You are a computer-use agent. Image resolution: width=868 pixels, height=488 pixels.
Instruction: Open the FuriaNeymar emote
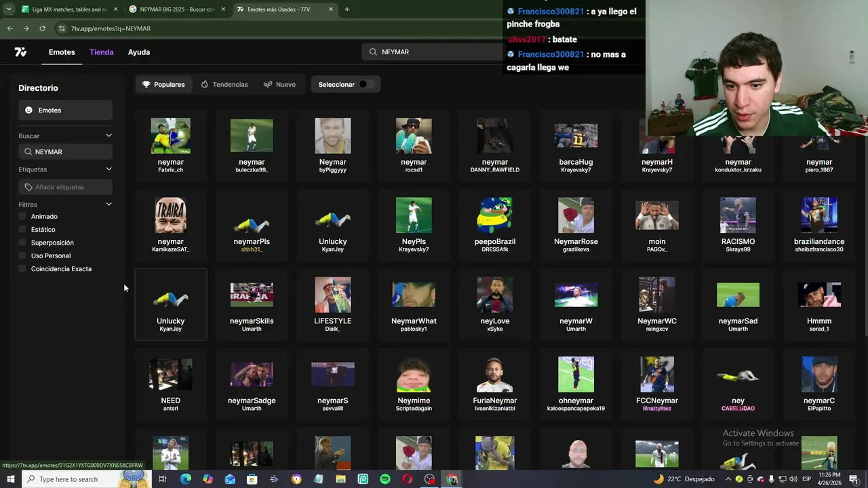(x=495, y=383)
